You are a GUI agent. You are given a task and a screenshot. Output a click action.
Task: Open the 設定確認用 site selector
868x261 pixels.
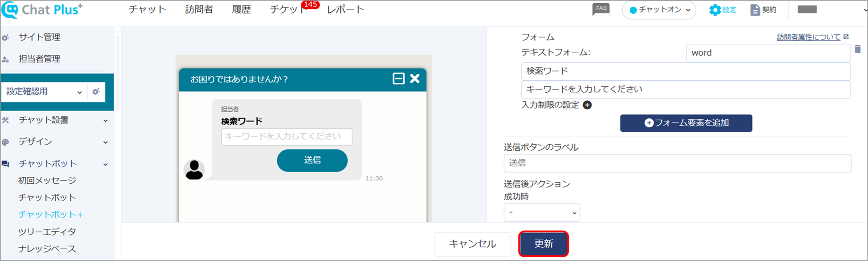click(x=44, y=92)
